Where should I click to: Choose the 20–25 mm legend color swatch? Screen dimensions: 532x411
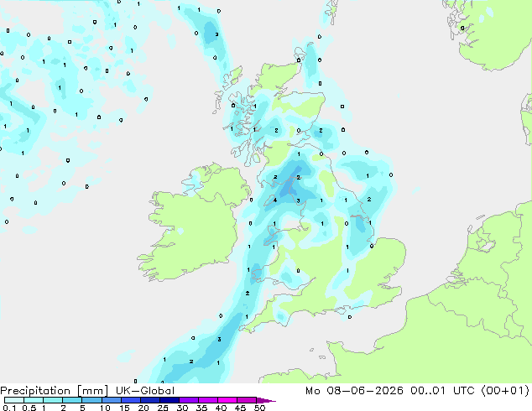149,400
